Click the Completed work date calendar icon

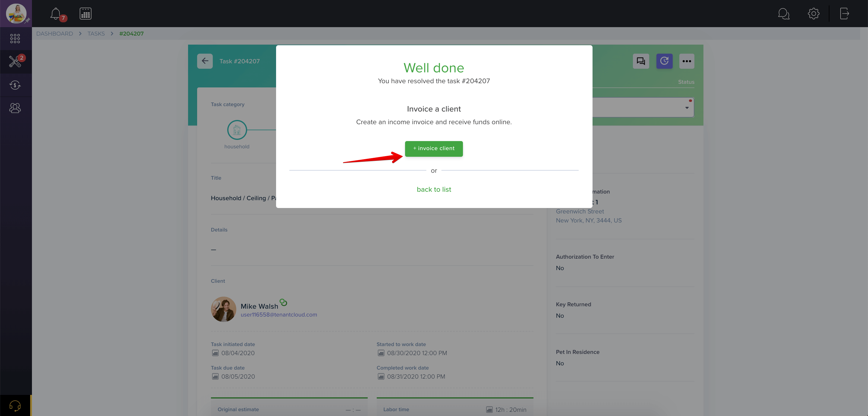(x=381, y=377)
